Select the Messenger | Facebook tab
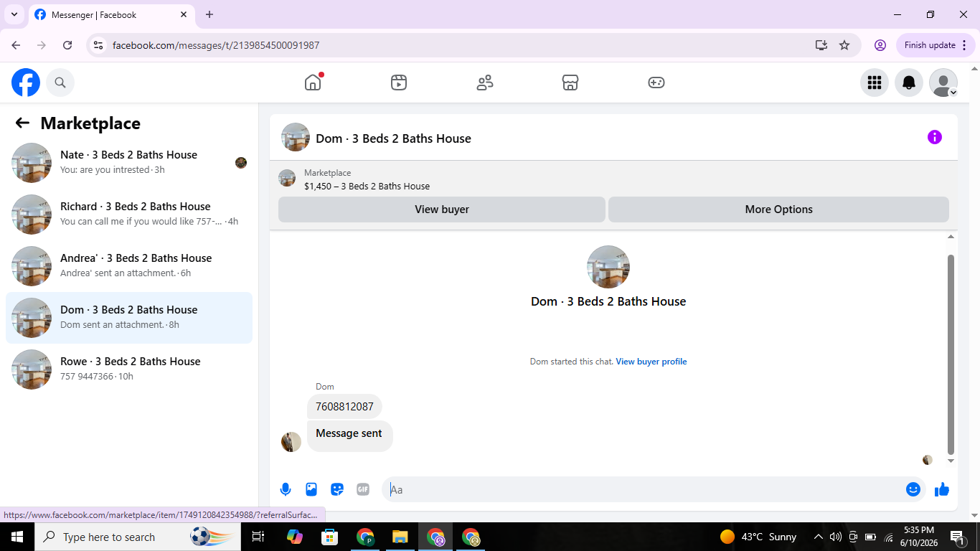 click(x=112, y=14)
